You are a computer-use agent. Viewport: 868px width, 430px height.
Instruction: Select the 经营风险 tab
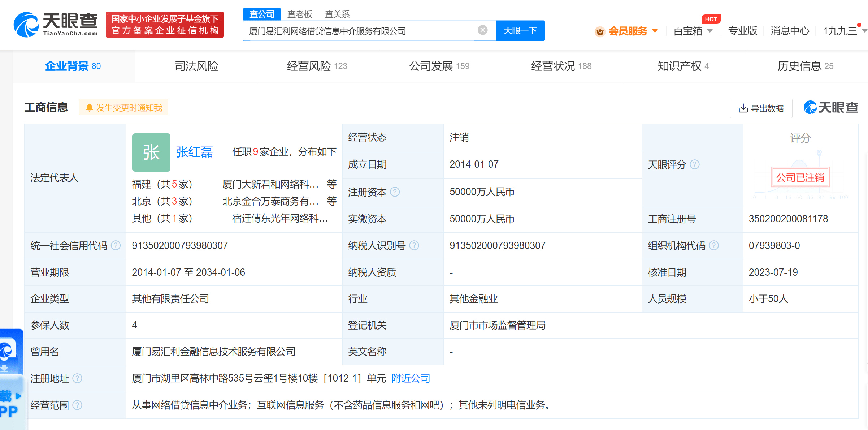pyautogui.click(x=317, y=66)
